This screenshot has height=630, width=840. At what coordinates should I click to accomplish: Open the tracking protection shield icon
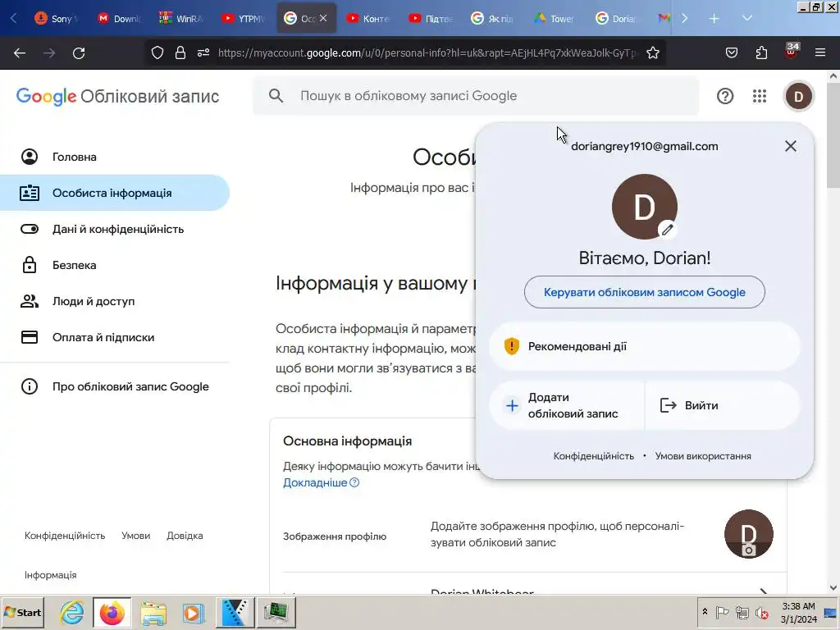157,53
